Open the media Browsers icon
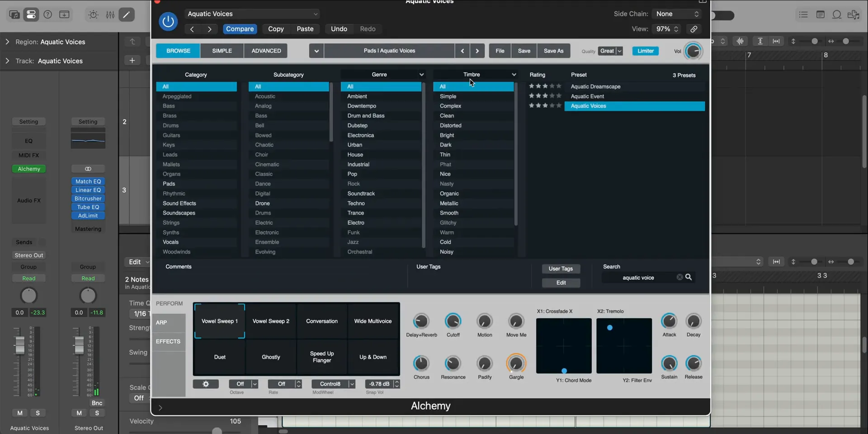Screen dimensions: 868x434 point(854,15)
